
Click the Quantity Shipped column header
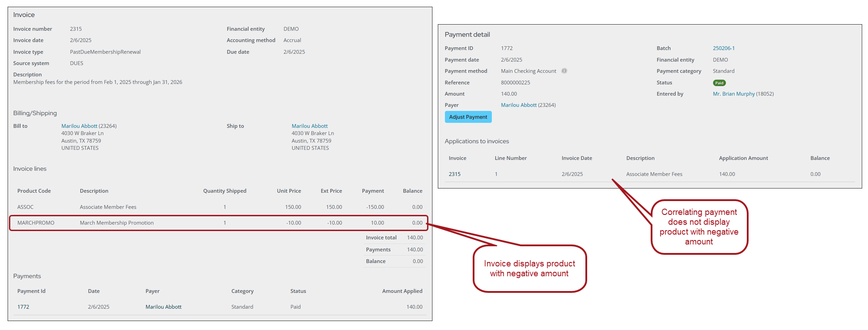point(224,191)
